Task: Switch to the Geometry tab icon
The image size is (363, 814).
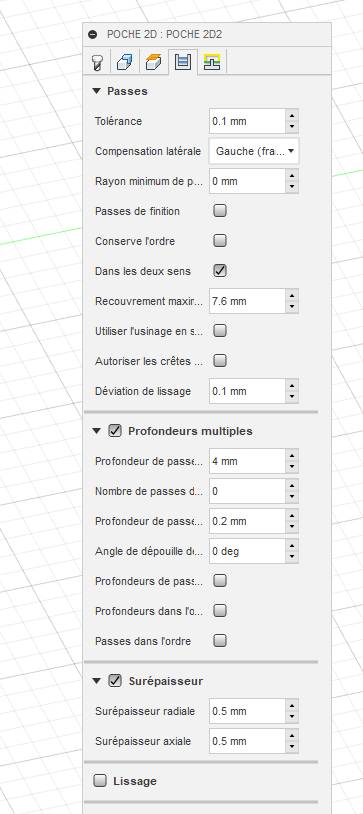Action: [x=125, y=63]
